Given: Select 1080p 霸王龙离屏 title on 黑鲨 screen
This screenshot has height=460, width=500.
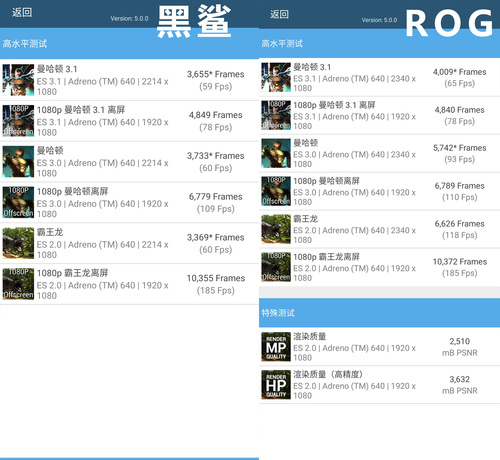Looking at the screenshot, I should click(x=72, y=273).
